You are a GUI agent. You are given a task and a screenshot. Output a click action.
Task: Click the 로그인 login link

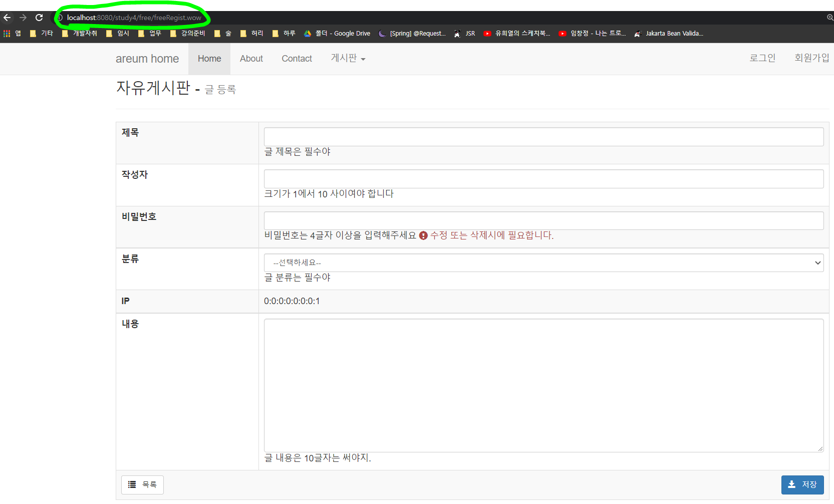pyautogui.click(x=762, y=58)
